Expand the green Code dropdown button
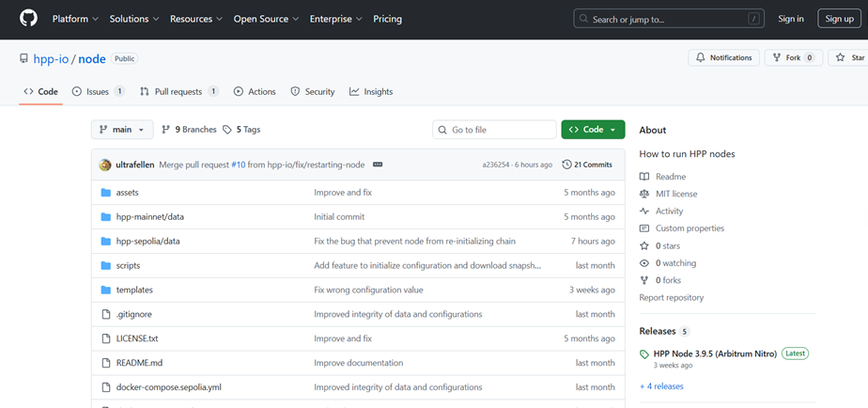Viewport: 868px width, 408px height. [593, 130]
